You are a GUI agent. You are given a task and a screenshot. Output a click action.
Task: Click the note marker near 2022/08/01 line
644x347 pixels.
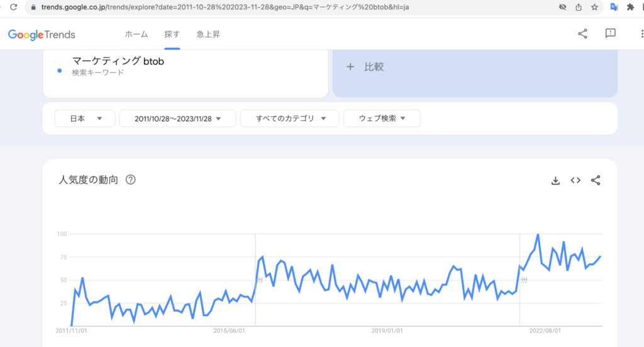coord(524,280)
